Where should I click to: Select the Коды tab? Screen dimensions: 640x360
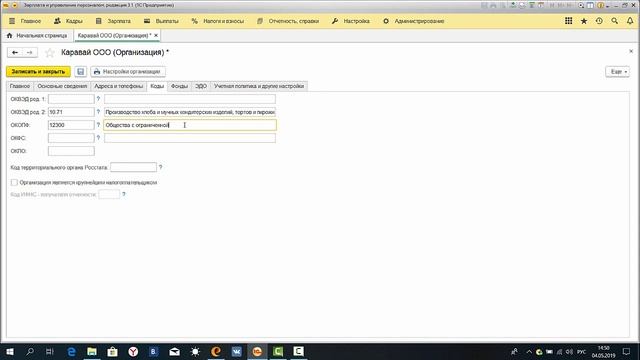click(157, 86)
